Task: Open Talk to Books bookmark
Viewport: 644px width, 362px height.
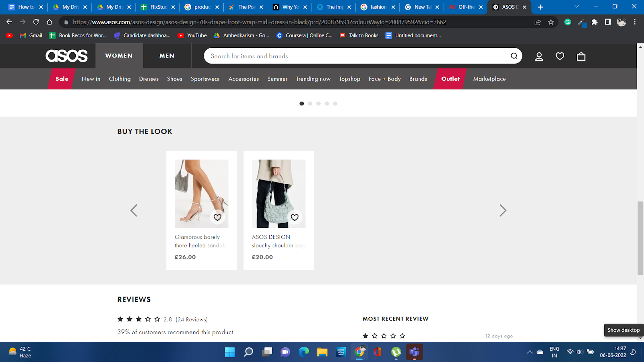Action: [x=359, y=35]
